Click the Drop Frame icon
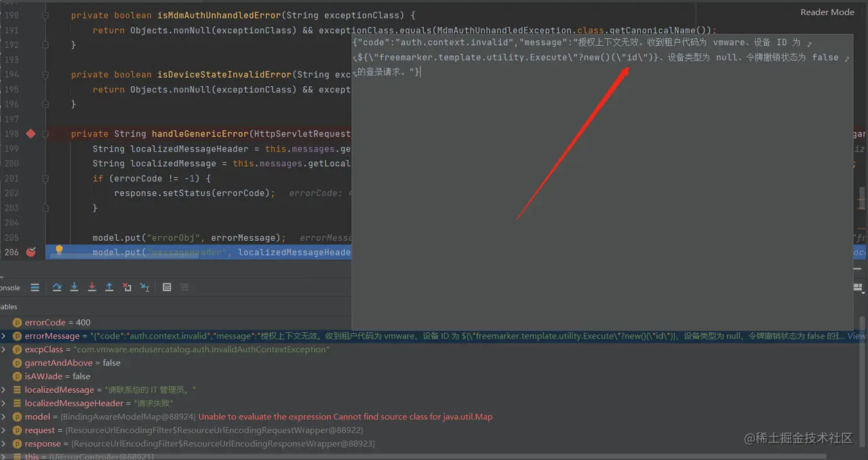 point(127,288)
